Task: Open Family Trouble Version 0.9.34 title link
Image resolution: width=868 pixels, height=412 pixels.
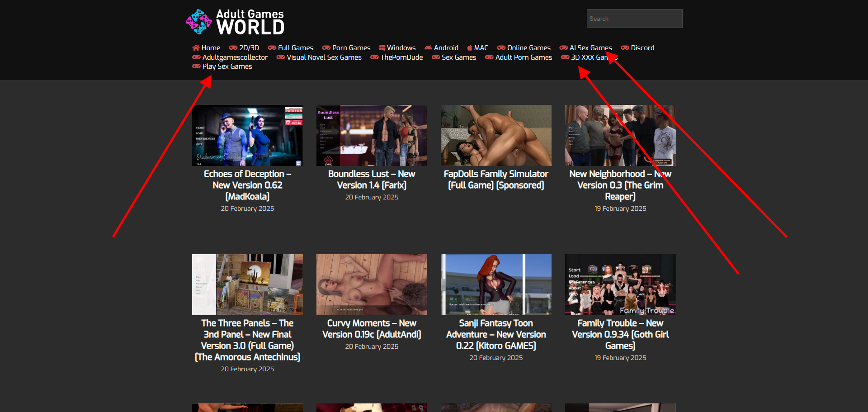Action: click(620, 334)
